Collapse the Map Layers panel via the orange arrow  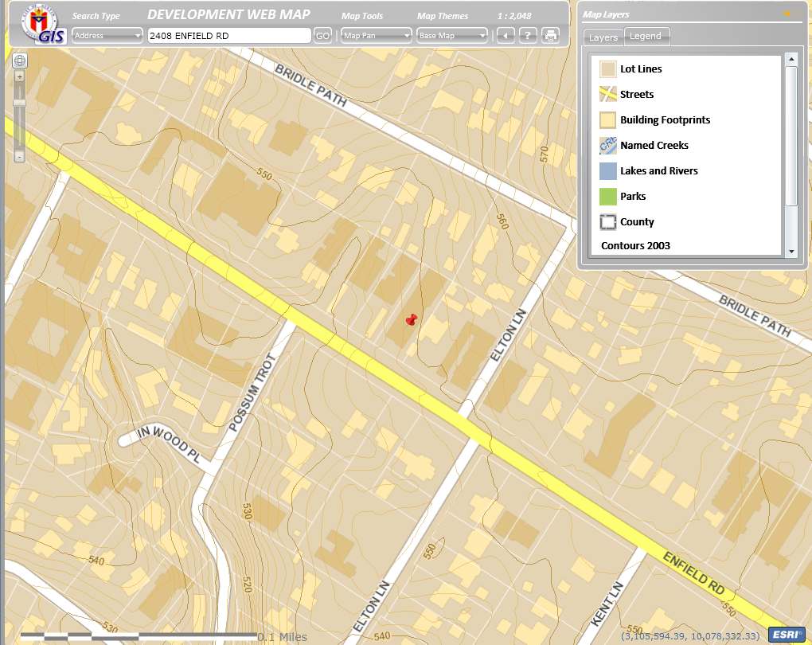[787, 14]
